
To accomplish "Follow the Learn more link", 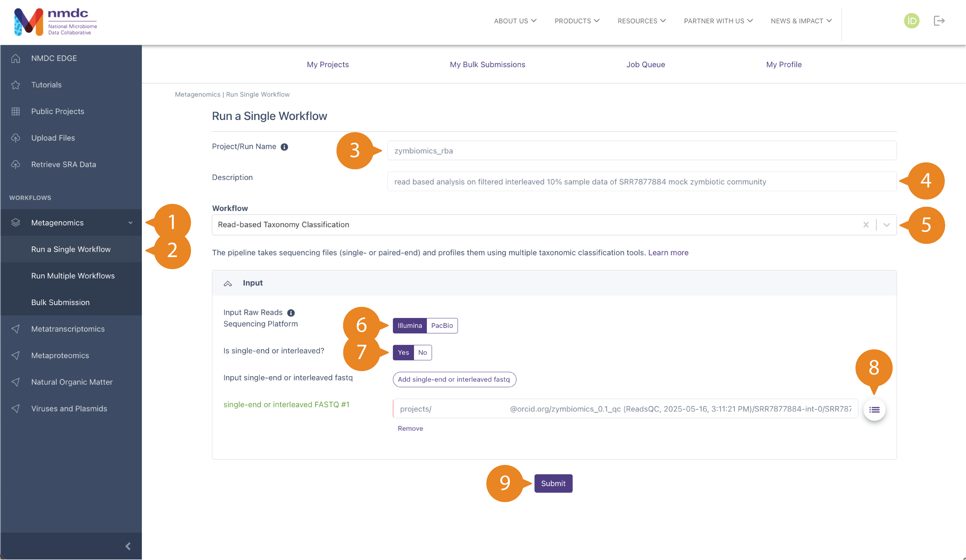I will tap(668, 253).
